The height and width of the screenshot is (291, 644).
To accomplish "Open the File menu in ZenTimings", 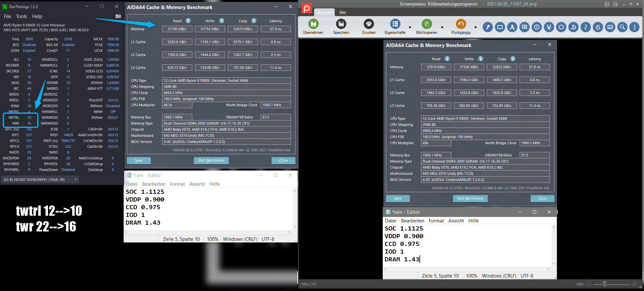I will (x=7, y=16).
